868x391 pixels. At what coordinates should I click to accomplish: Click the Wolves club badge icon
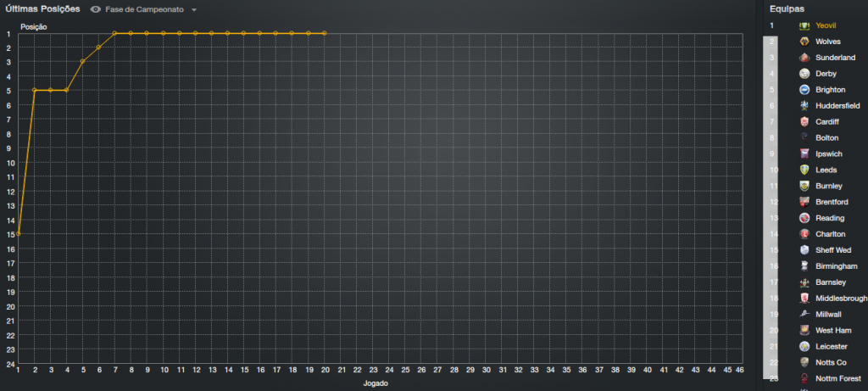tap(804, 42)
